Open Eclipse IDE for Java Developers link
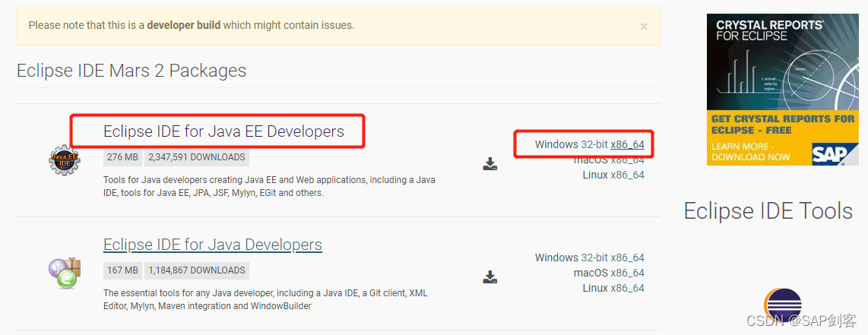 (x=213, y=245)
